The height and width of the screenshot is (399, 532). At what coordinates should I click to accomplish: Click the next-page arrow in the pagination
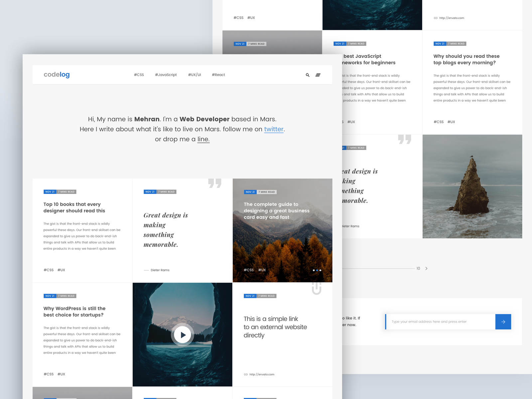coord(427,268)
